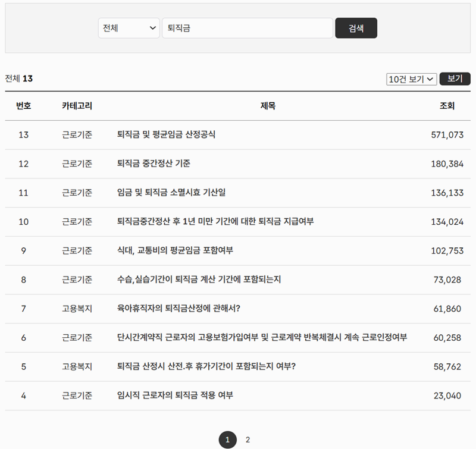This screenshot has height=449, width=476.
Task: Open post 단시간계약직 근로자의 고용보험가입여부
Action: [x=262, y=337]
